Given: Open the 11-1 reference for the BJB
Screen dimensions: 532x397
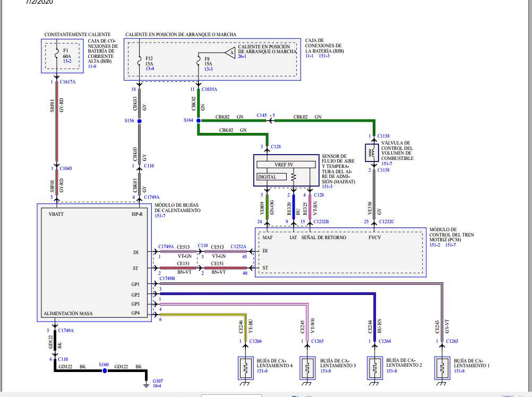Looking at the screenshot, I should [x=309, y=56].
